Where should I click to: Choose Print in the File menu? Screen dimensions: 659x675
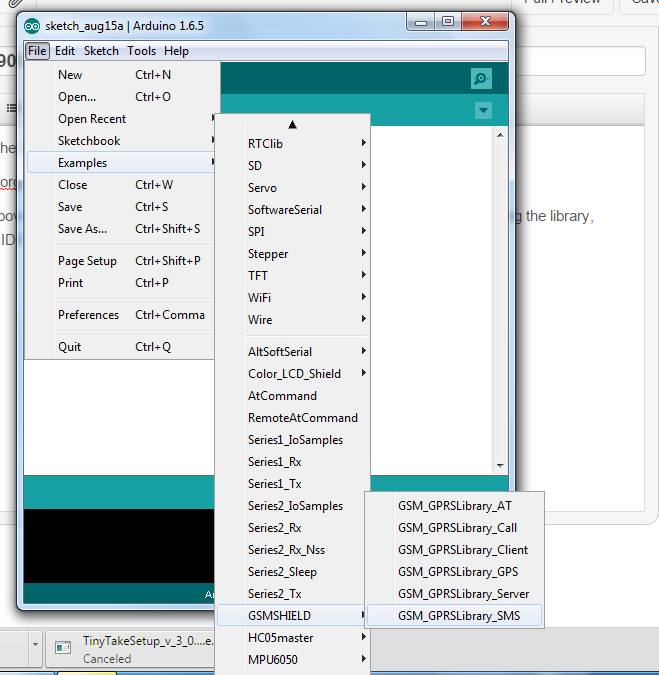[121, 283]
